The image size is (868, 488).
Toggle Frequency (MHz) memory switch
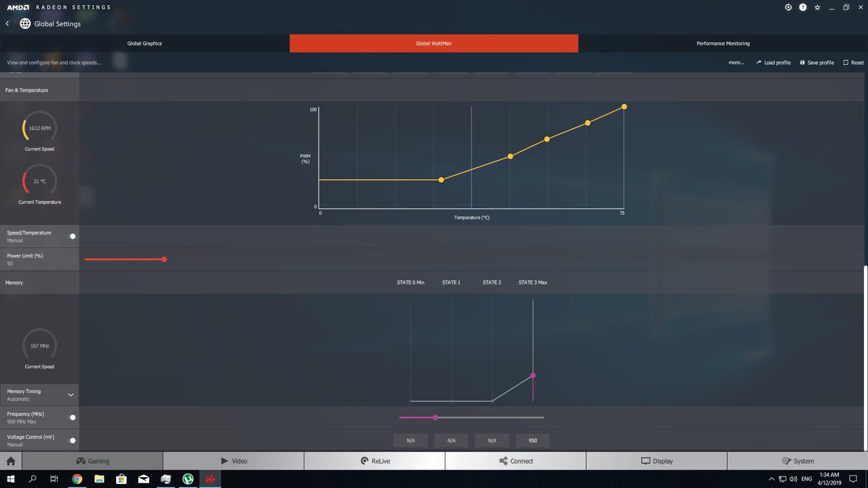coord(73,418)
